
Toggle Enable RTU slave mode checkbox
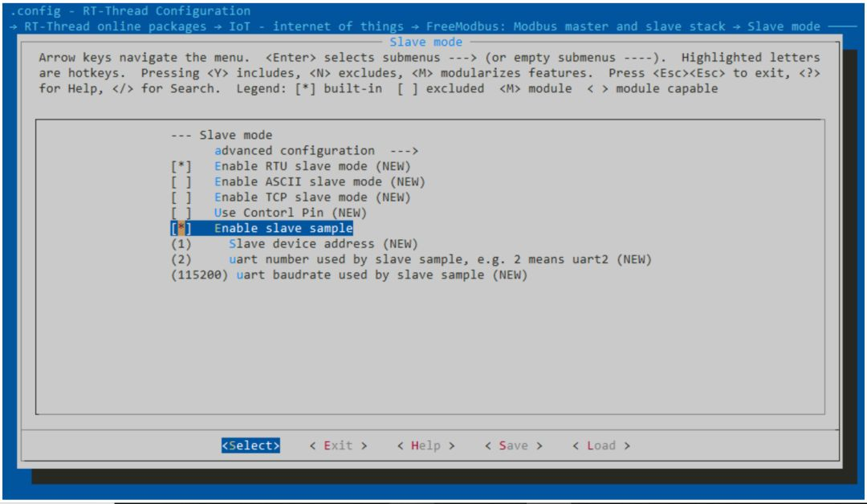pos(181,166)
